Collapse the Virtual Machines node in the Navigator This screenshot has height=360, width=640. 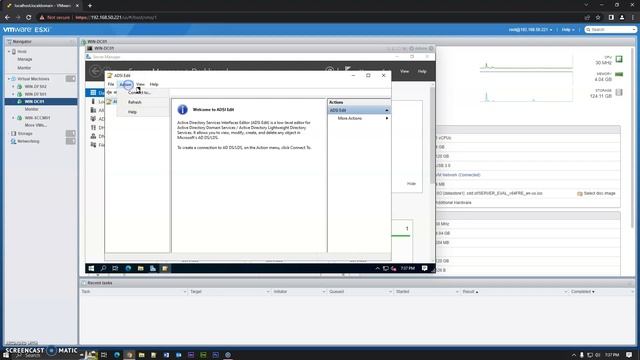click(9, 79)
